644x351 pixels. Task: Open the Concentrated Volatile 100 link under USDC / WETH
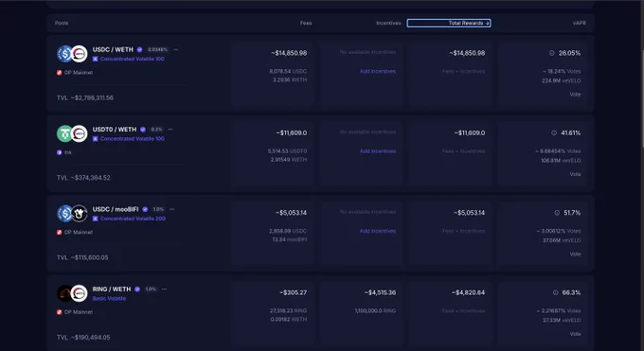[133, 59]
